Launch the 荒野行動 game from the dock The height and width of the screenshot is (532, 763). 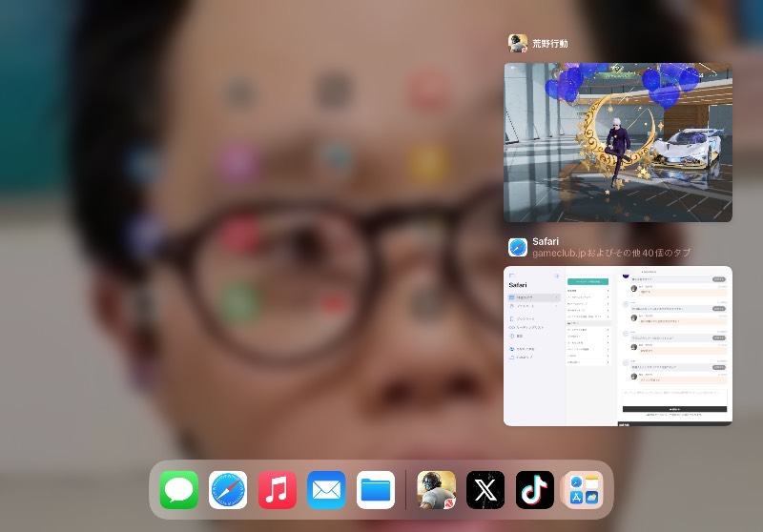(437, 490)
